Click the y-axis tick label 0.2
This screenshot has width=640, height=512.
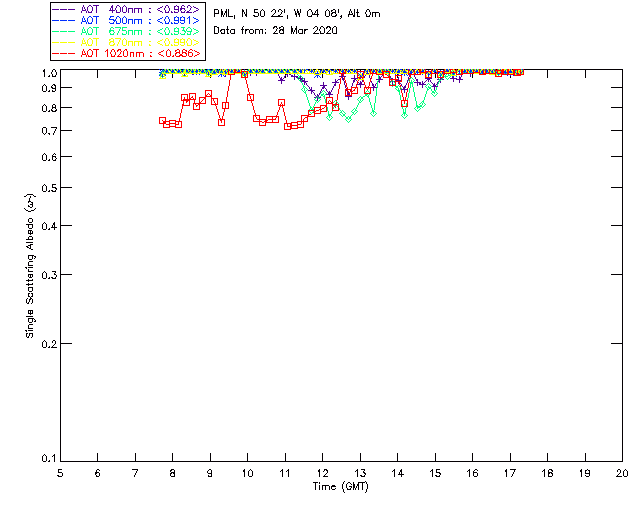(49, 344)
